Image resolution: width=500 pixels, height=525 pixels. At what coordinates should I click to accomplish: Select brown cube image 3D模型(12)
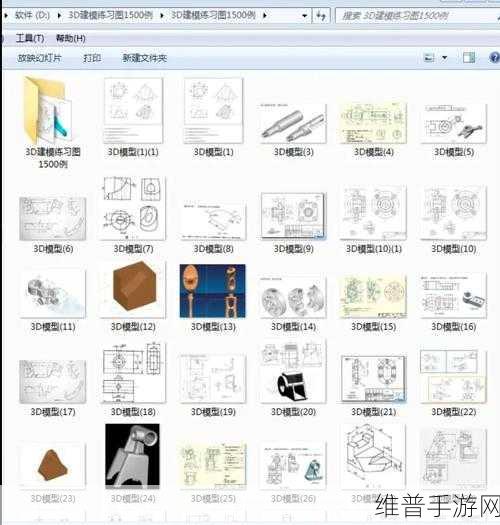[x=133, y=290]
